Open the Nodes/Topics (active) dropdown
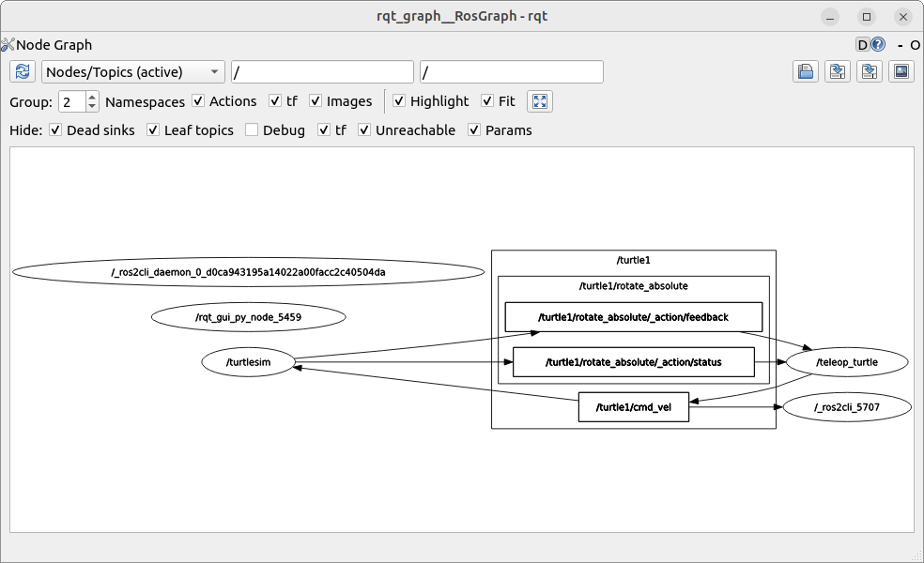The height and width of the screenshot is (563, 924). coord(133,72)
